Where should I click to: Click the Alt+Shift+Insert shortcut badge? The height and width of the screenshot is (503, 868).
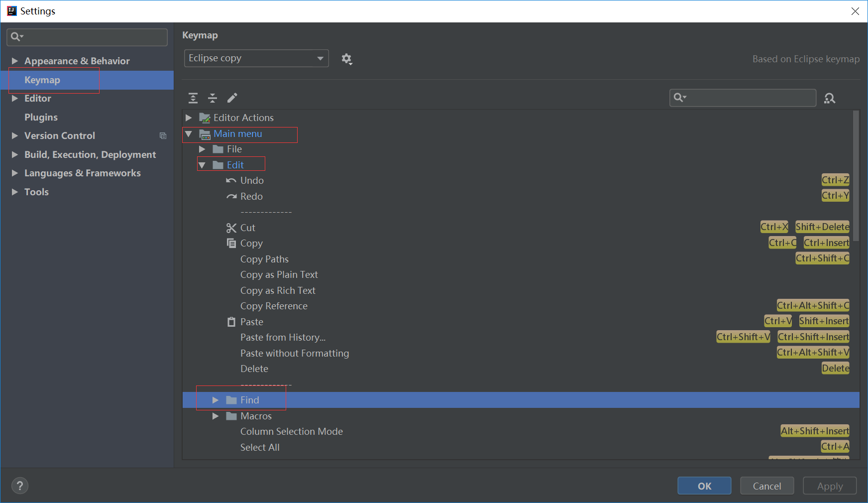(x=815, y=431)
